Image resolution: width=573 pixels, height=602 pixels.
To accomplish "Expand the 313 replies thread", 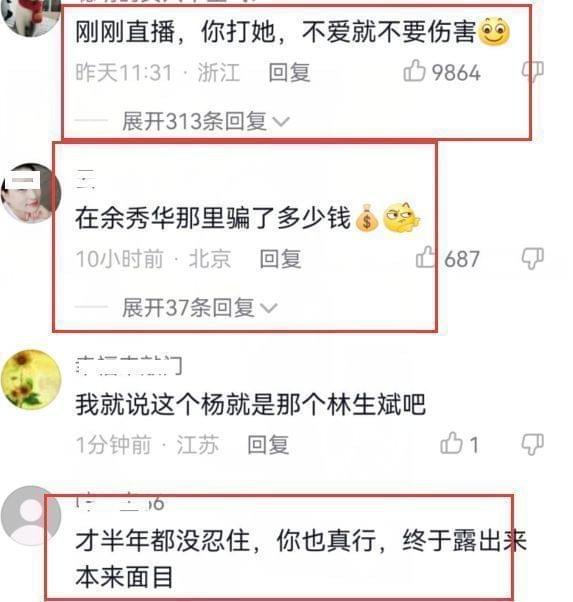I will pos(205,121).
